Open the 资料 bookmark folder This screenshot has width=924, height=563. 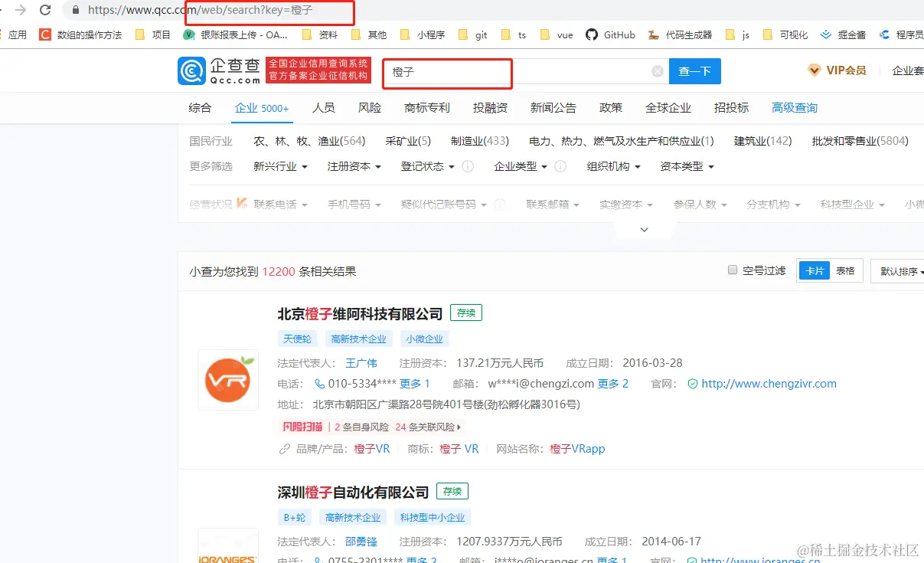point(319,34)
